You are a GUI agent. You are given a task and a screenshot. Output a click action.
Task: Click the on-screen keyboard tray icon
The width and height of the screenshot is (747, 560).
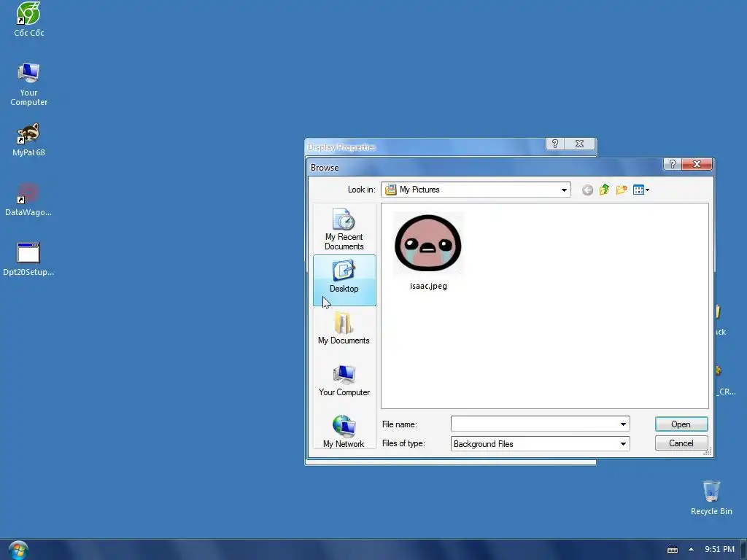672,550
